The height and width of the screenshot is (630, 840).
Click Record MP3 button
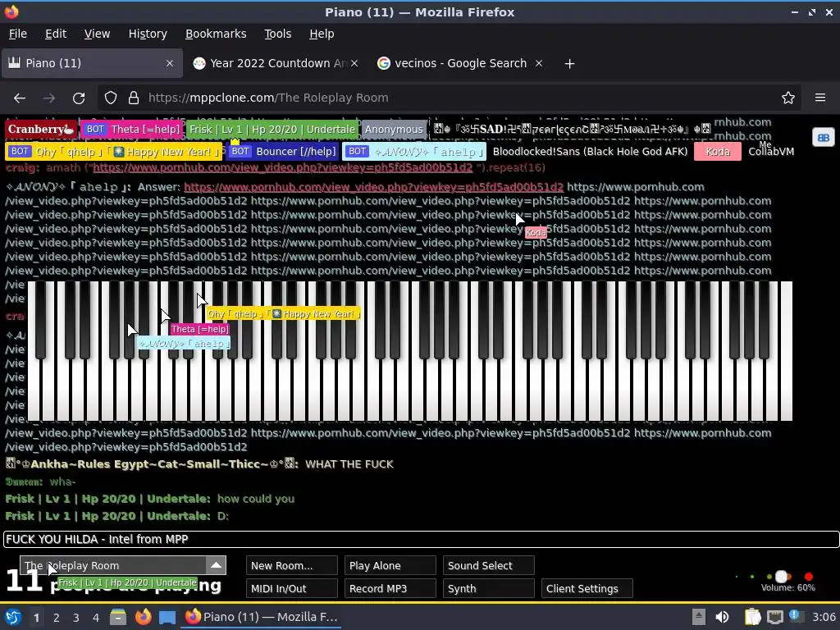click(x=390, y=588)
